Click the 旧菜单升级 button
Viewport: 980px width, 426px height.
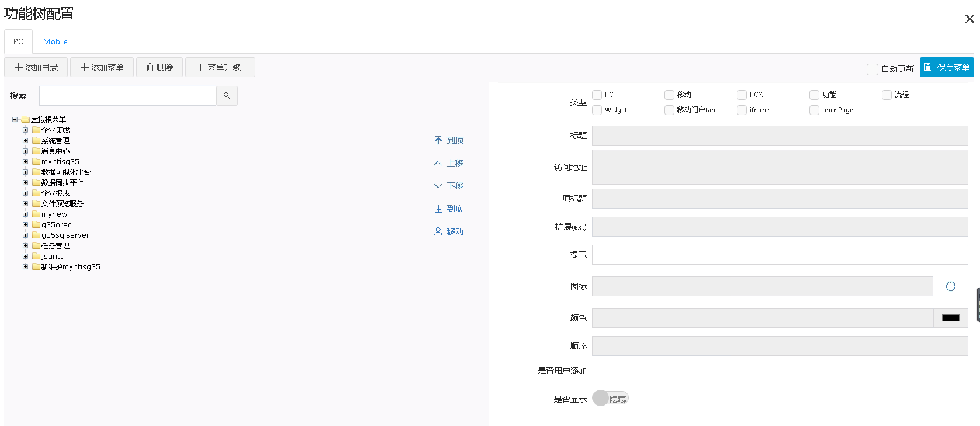tap(220, 67)
